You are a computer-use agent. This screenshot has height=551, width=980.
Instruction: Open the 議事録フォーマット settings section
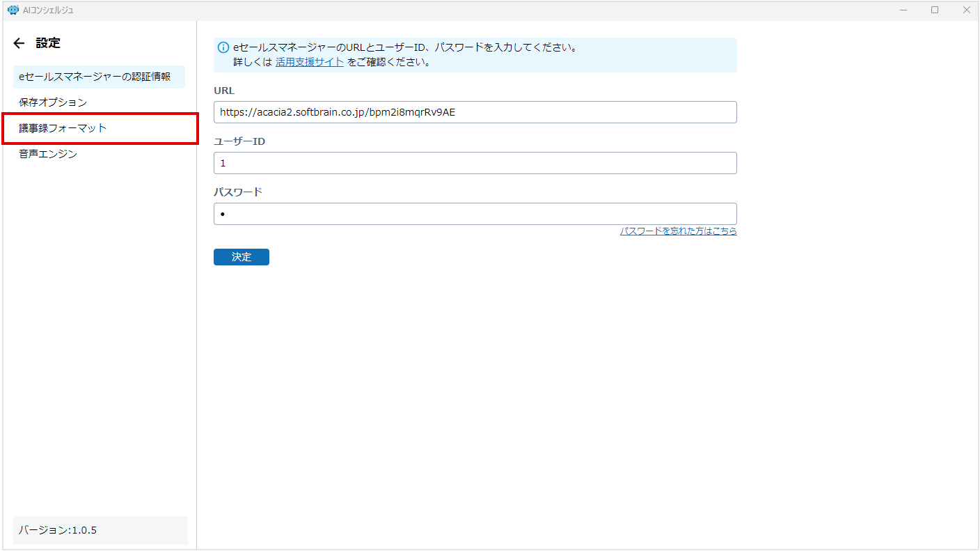pos(63,128)
